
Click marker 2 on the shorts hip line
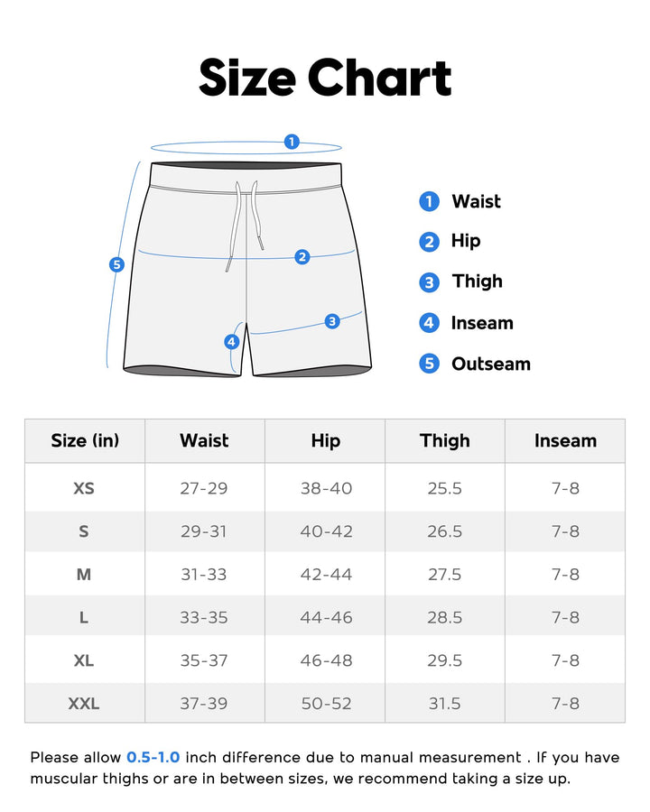coord(302,257)
